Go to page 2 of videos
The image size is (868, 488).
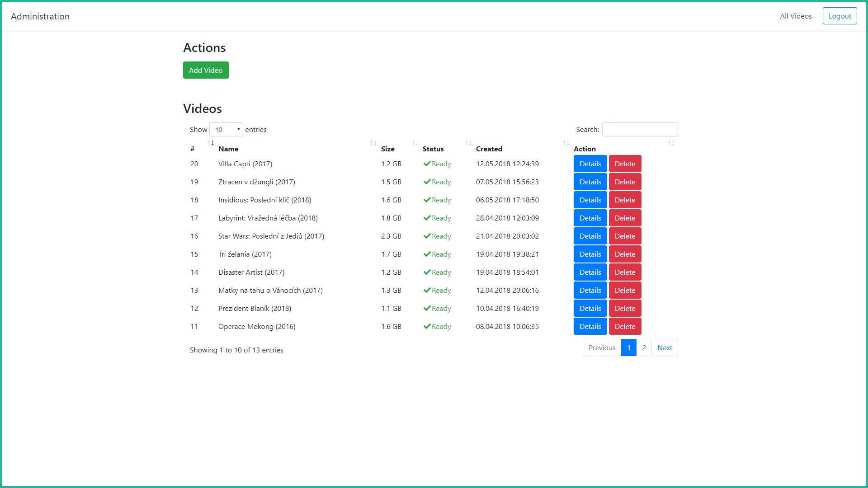tap(644, 348)
